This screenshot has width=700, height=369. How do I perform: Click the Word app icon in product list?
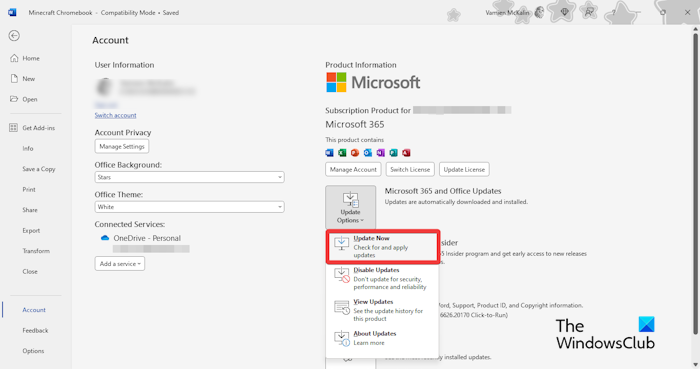(329, 153)
